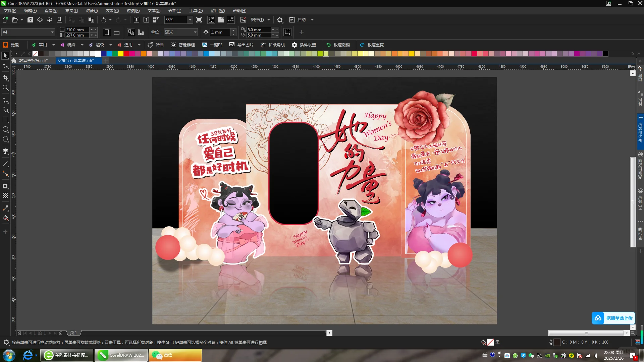
Task: Open the 对象 menu
Action: coord(92,11)
